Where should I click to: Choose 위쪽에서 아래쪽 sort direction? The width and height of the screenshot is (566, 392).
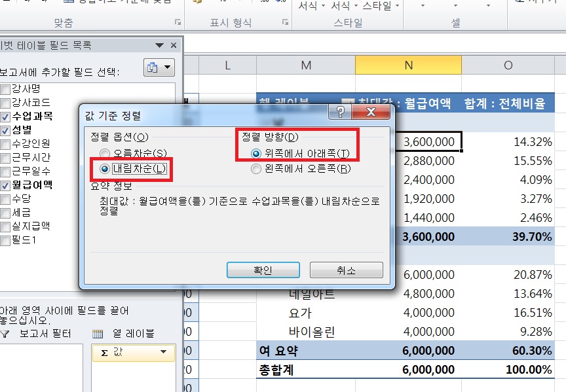coord(257,153)
